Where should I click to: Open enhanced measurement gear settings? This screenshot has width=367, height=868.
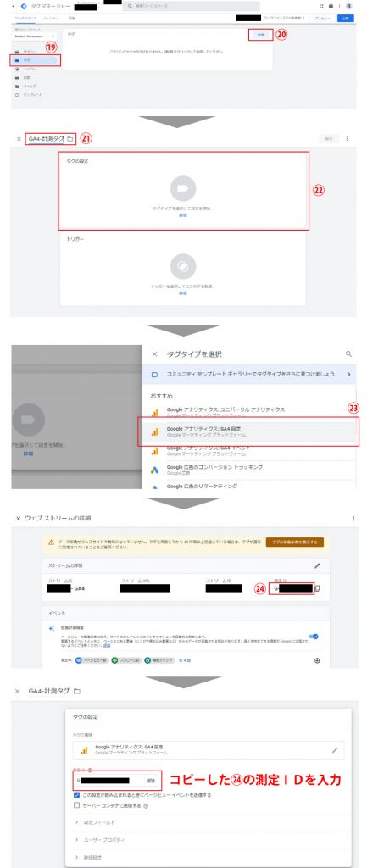click(x=317, y=660)
